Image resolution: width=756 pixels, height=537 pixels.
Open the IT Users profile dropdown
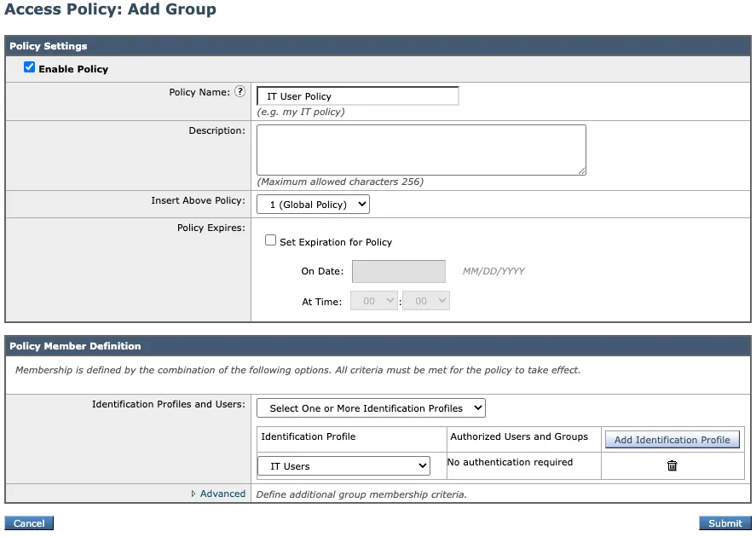(343, 466)
